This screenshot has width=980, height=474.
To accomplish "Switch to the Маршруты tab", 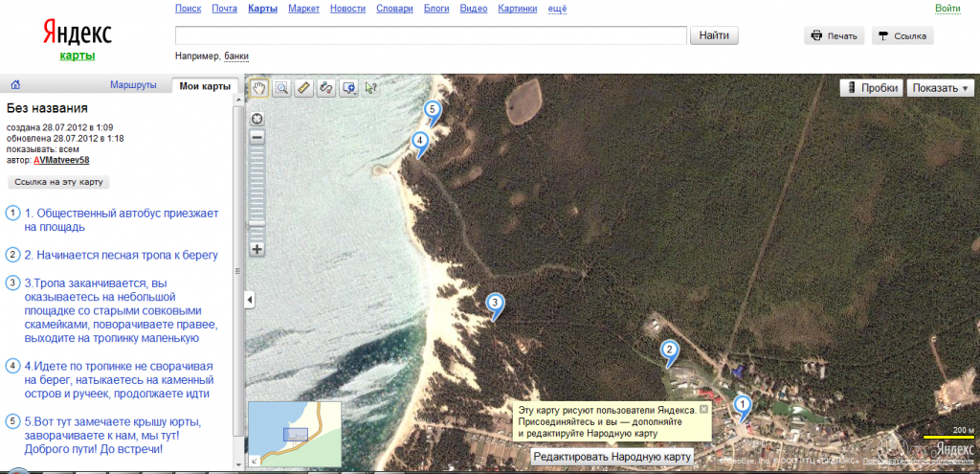I will [x=133, y=85].
